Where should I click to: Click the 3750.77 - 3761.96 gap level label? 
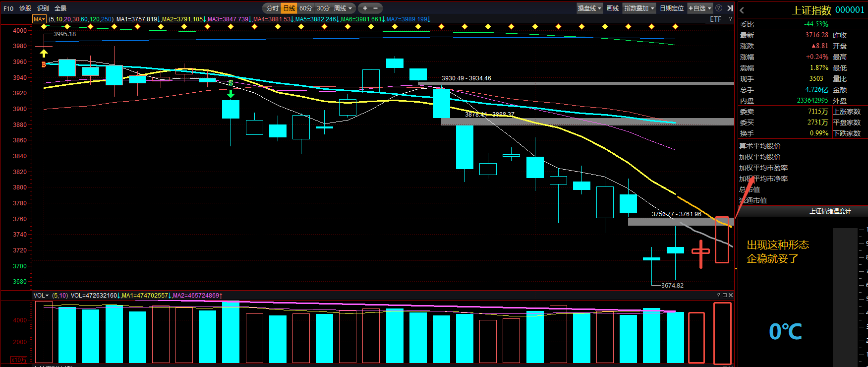click(x=677, y=214)
